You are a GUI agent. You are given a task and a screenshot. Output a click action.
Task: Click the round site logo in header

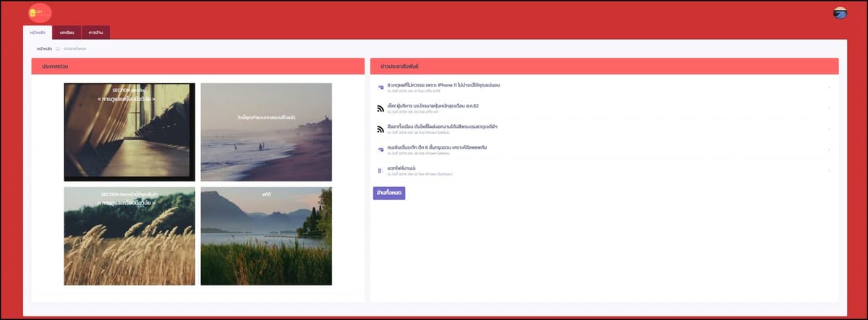click(40, 13)
